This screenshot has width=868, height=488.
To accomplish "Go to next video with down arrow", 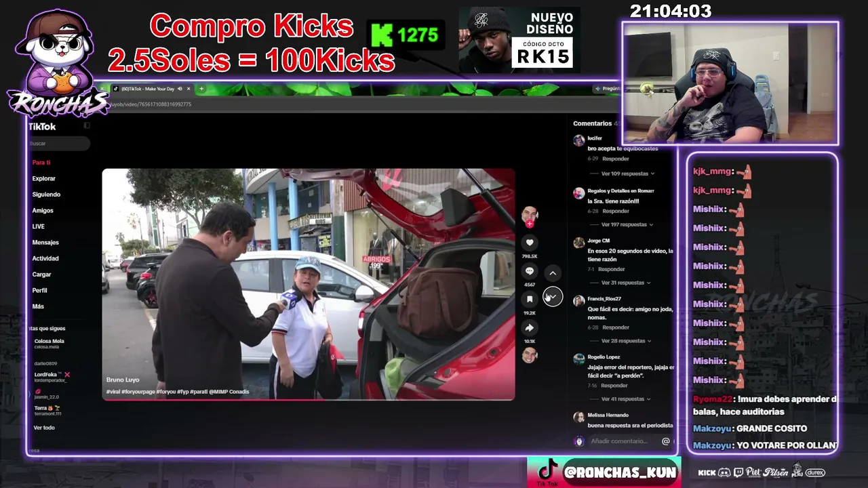I will tap(553, 297).
